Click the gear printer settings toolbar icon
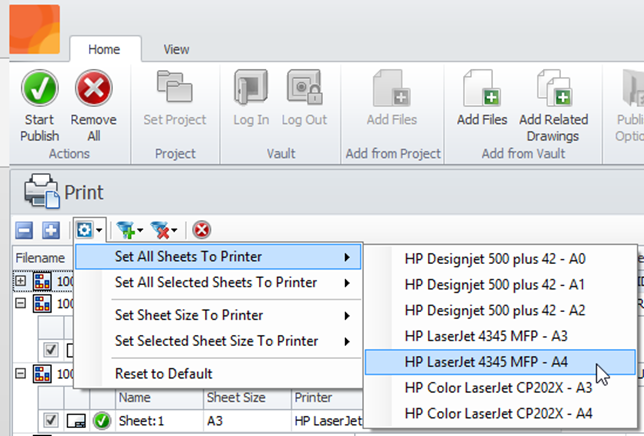The height and width of the screenshot is (436, 644). (x=85, y=230)
